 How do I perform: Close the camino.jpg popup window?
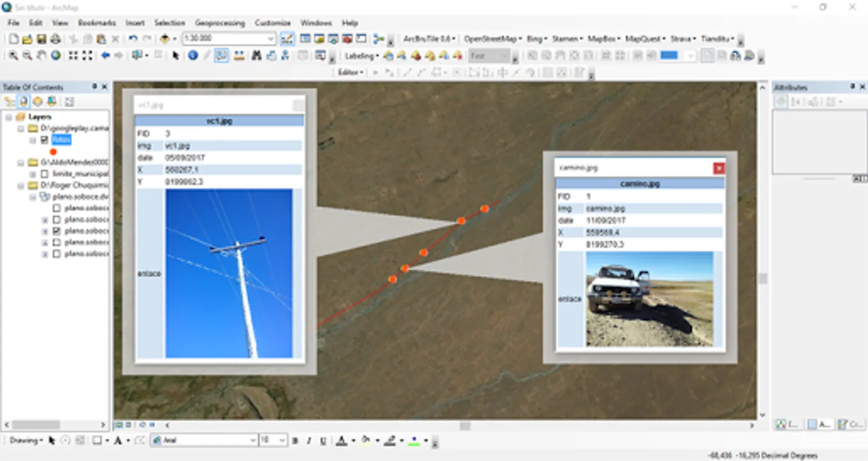[x=719, y=168]
